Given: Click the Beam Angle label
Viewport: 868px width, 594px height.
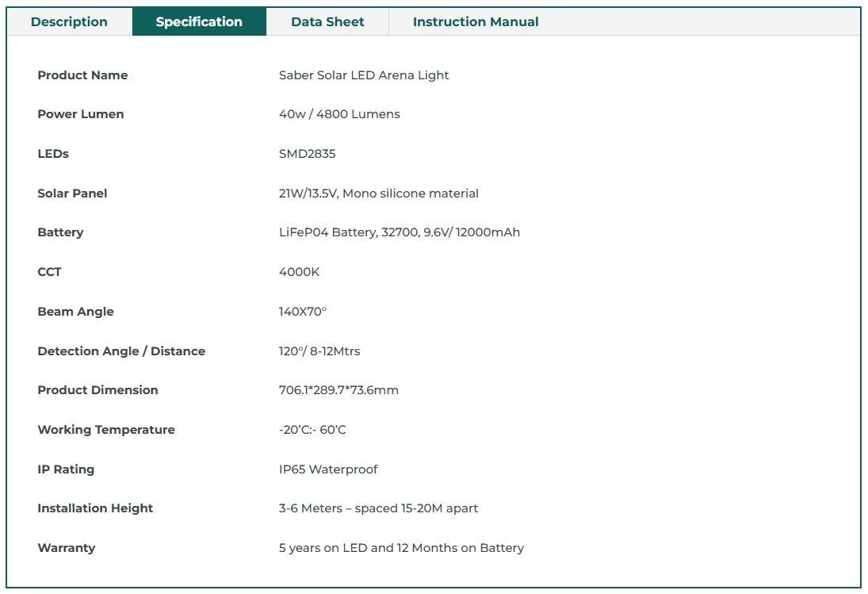Looking at the screenshot, I should (76, 312).
